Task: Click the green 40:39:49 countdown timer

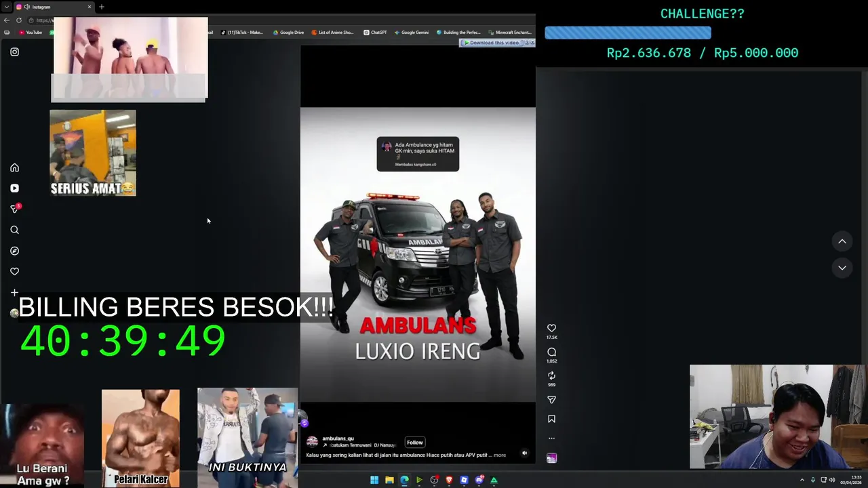Action: point(123,341)
